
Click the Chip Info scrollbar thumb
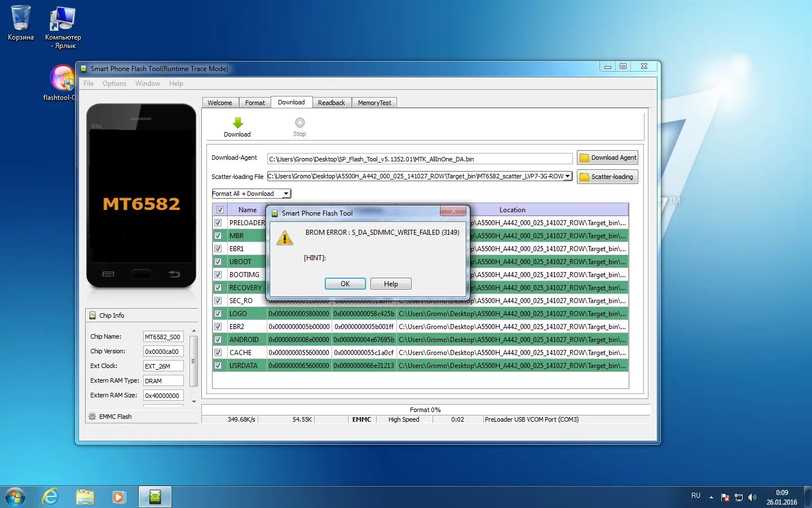(x=193, y=361)
